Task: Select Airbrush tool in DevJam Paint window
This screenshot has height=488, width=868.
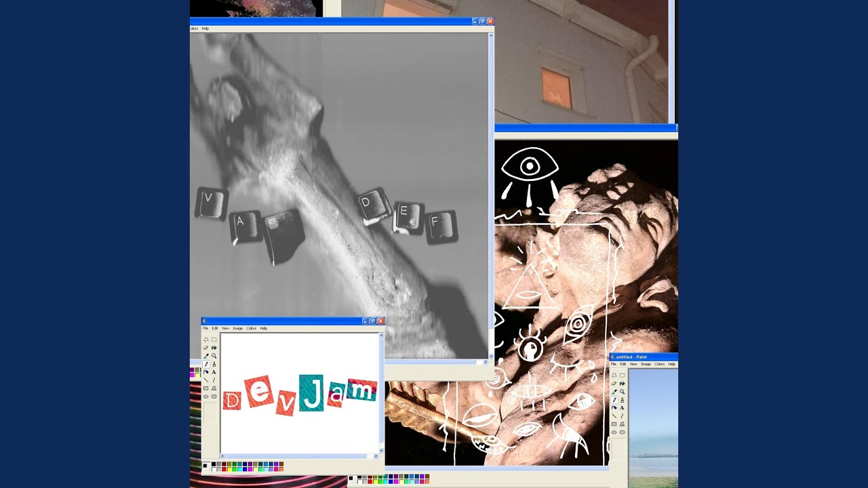Action: pyautogui.click(x=206, y=372)
